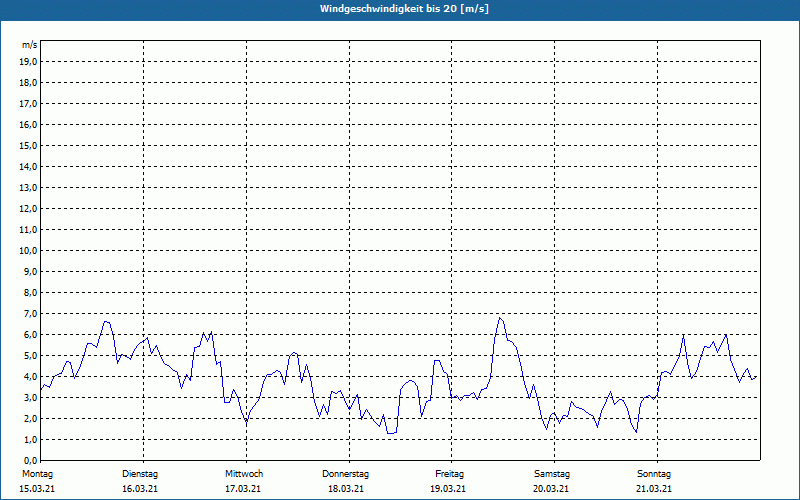800x500 pixels.
Task: Click the date 20.03.21
Action: [551, 489]
